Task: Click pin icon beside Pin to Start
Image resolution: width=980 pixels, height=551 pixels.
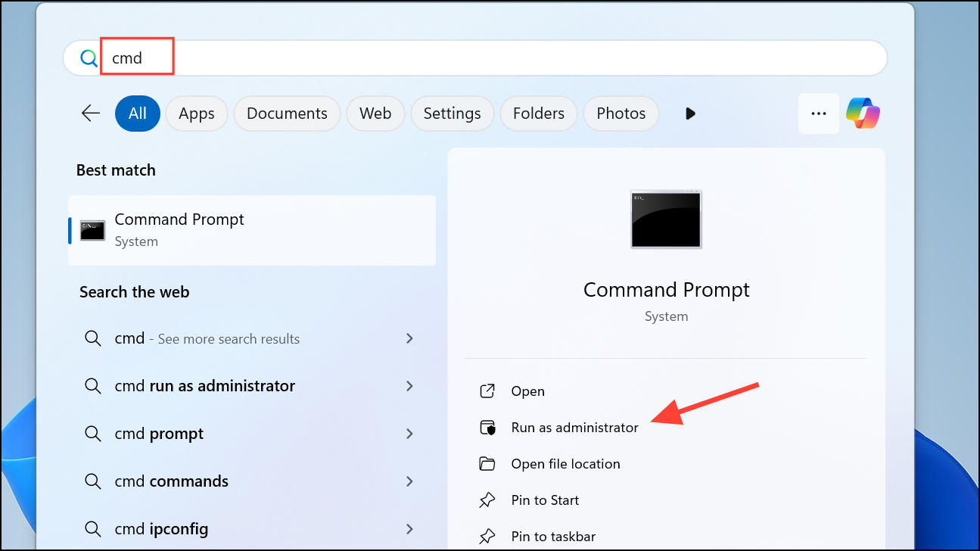Action: (487, 500)
